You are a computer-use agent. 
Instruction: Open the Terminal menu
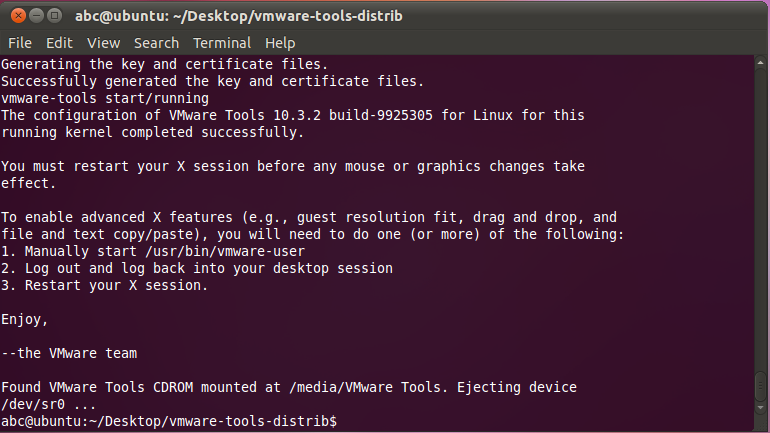pos(222,43)
